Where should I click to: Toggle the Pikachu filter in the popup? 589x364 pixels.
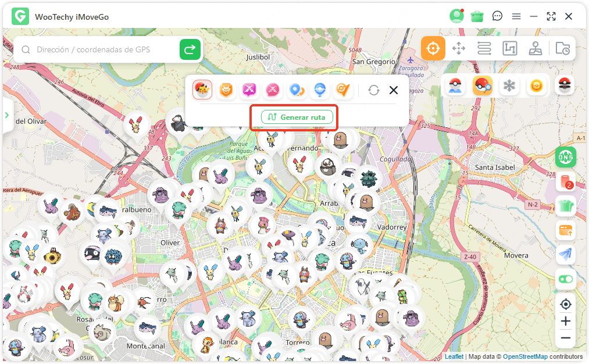tap(203, 90)
